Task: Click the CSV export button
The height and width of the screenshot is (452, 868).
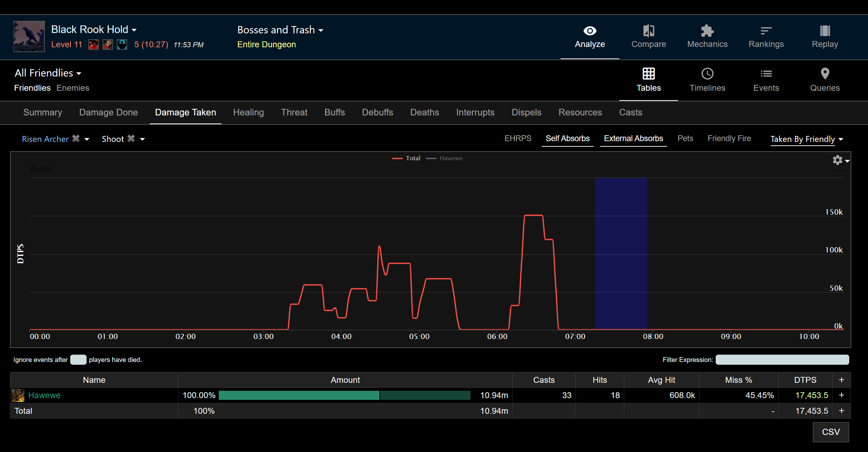Action: pyautogui.click(x=830, y=432)
